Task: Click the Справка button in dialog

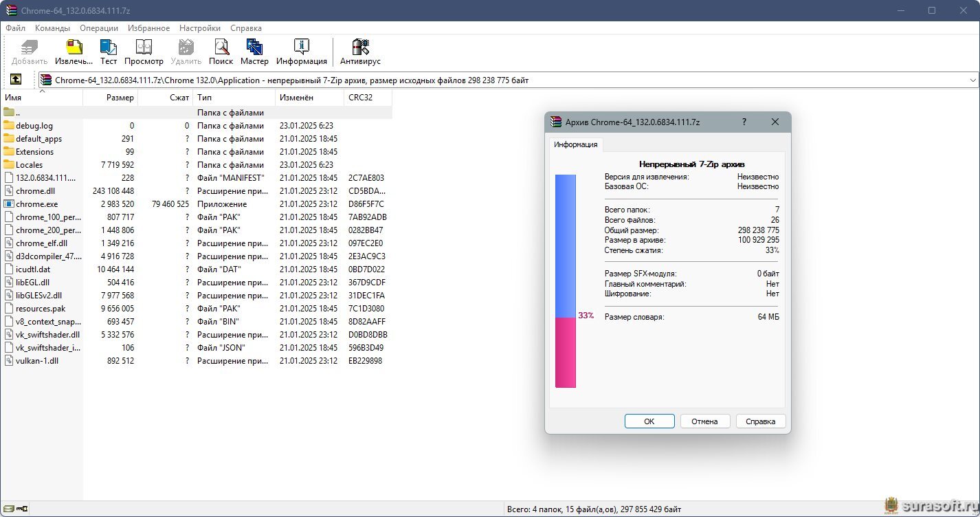Action: point(761,421)
